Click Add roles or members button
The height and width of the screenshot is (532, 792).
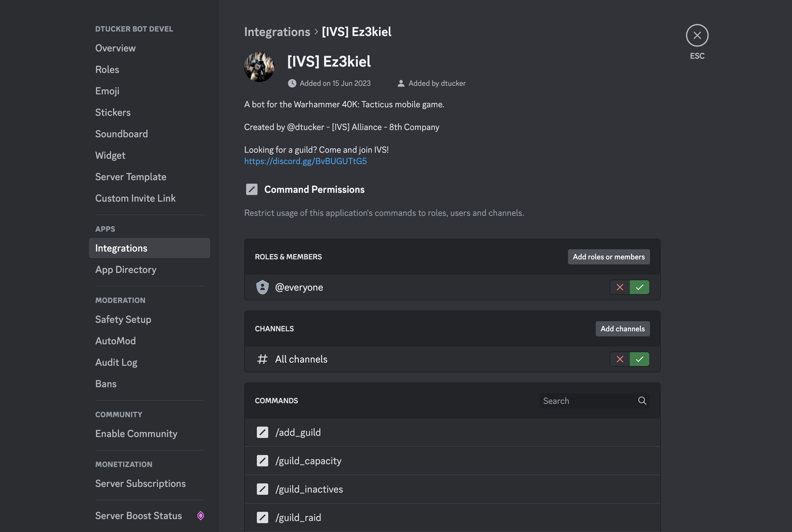point(608,257)
